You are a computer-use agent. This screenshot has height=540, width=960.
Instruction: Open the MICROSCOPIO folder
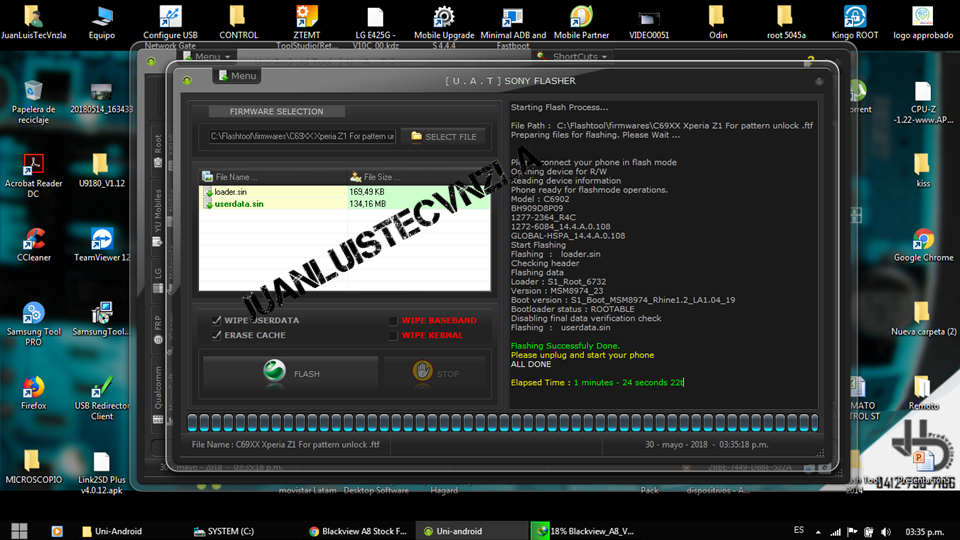coord(34,467)
